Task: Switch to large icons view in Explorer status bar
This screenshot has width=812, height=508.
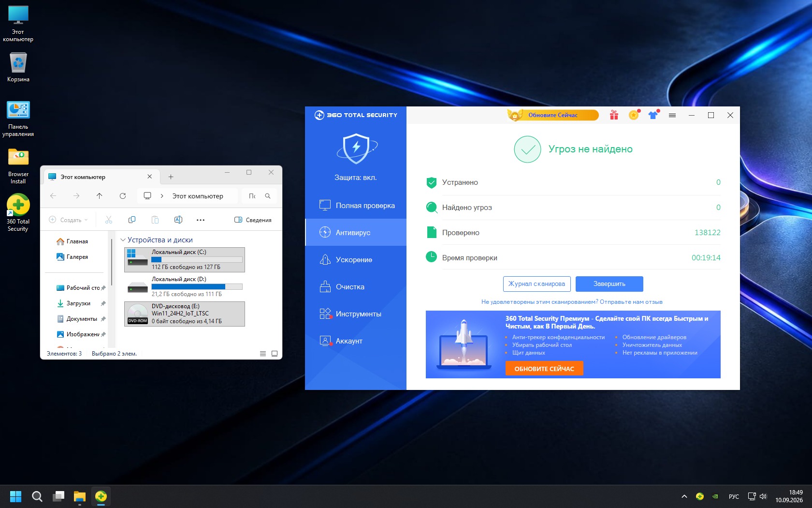Action: coord(275,354)
